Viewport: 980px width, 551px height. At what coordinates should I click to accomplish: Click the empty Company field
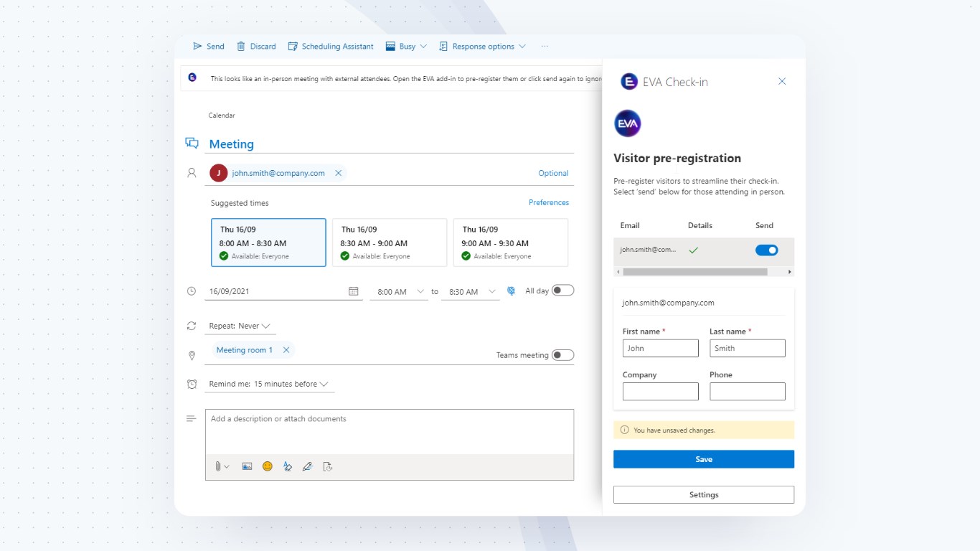point(661,391)
